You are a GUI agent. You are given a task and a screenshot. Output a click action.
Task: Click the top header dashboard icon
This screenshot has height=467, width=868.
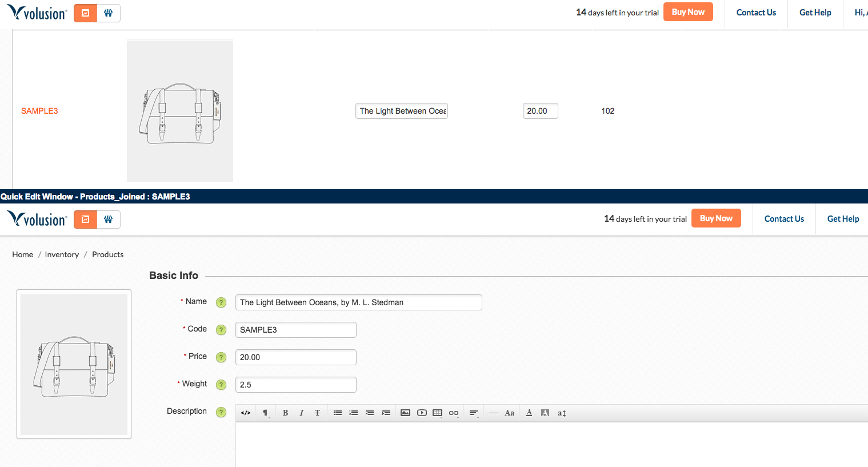click(x=86, y=13)
